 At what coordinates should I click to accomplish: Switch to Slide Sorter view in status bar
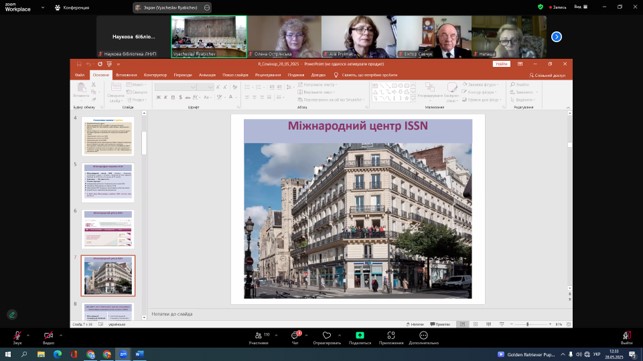pyautogui.click(x=475, y=324)
